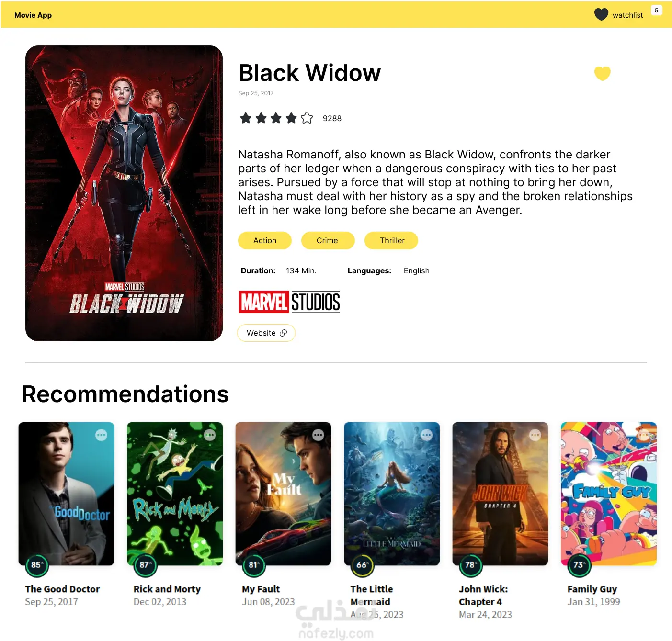Click the fifth empty rating star

307,118
